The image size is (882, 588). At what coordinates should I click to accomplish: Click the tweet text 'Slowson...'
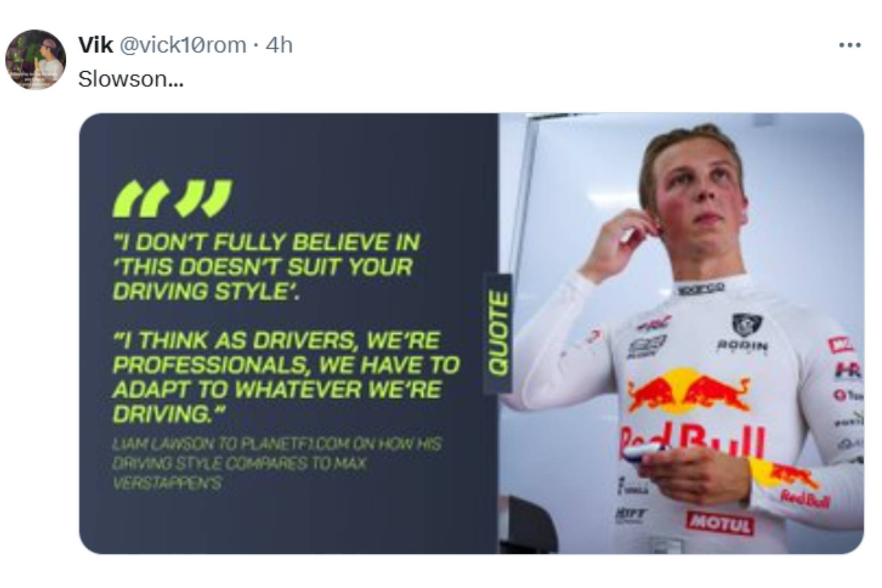pyautogui.click(x=131, y=79)
